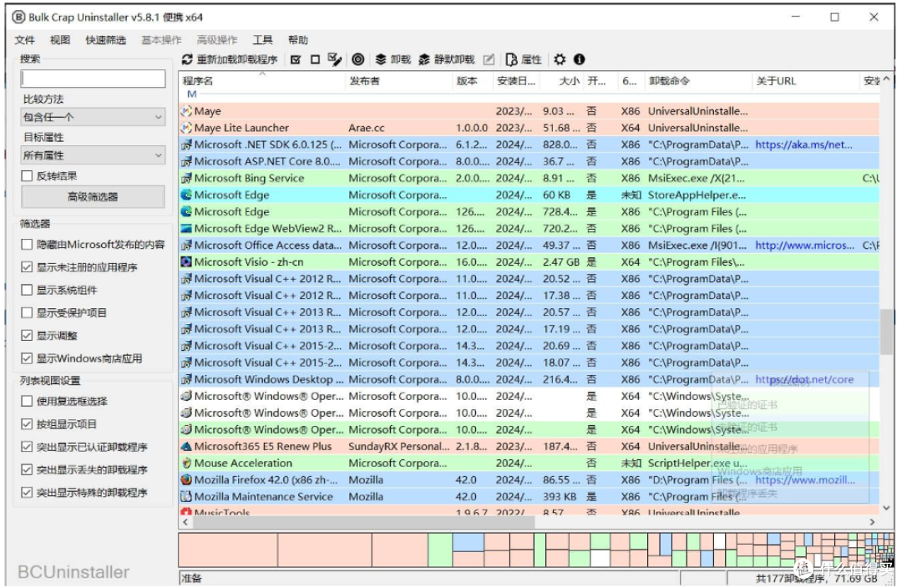
Task: Reload uninstallers with the 重新加载卸载程序 button
Action: 230,59
